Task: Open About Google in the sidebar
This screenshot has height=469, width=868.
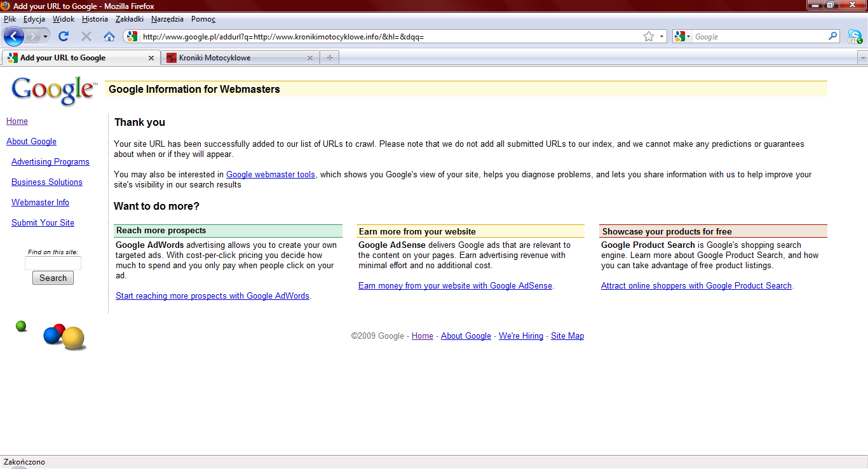Action: point(31,142)
